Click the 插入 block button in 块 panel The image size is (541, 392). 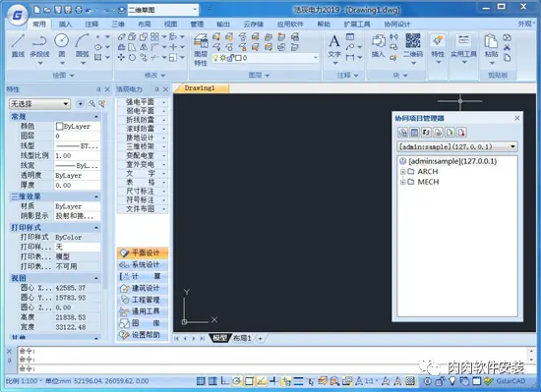coord(378,45)
